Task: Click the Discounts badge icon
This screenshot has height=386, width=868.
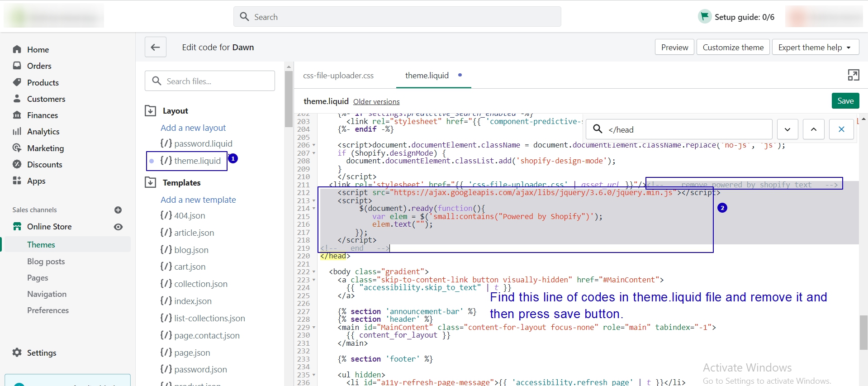Action: click(17, 164)
